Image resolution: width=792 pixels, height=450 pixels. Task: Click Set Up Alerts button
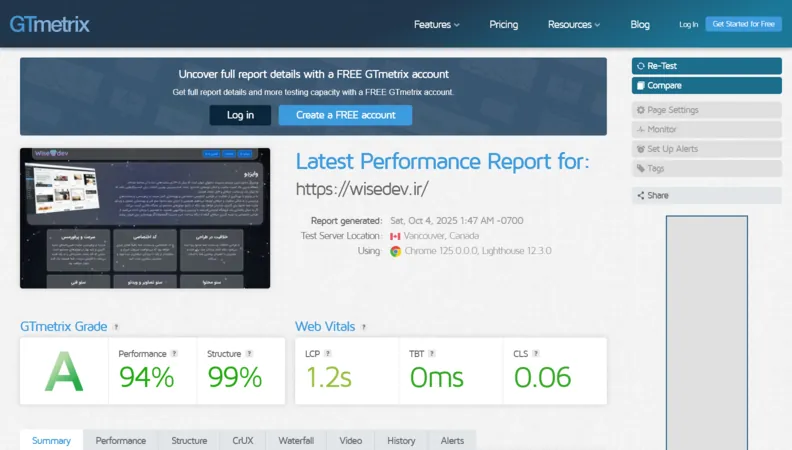coord(707,149)
